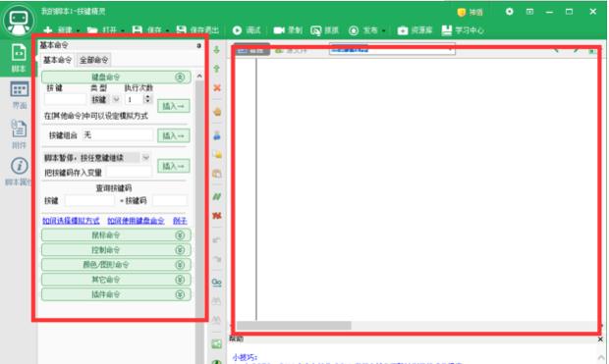Click the Go (goto line) icon
Viewport: 609px width, 364px height.
(x=217, y=282)
